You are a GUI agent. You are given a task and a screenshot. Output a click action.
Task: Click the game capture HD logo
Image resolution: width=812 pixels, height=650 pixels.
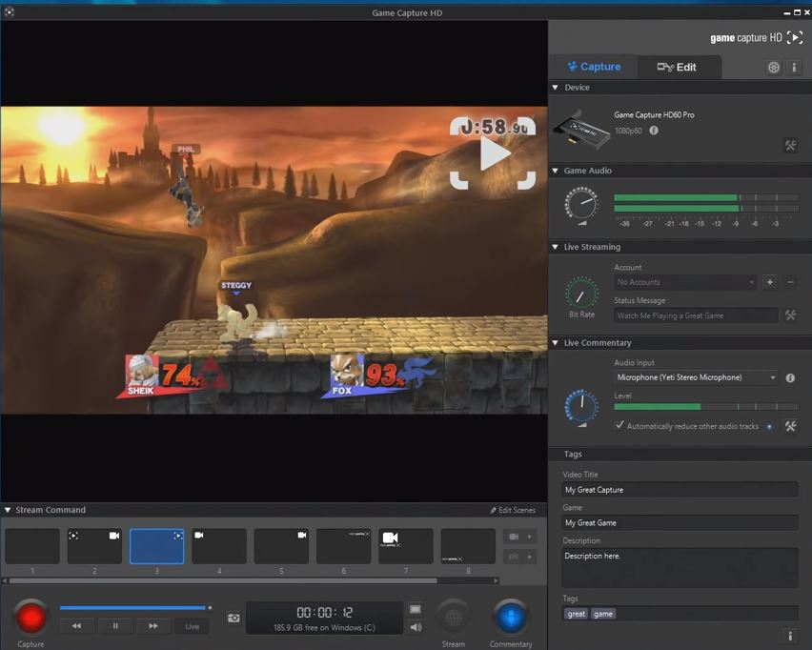pos(757,37)
